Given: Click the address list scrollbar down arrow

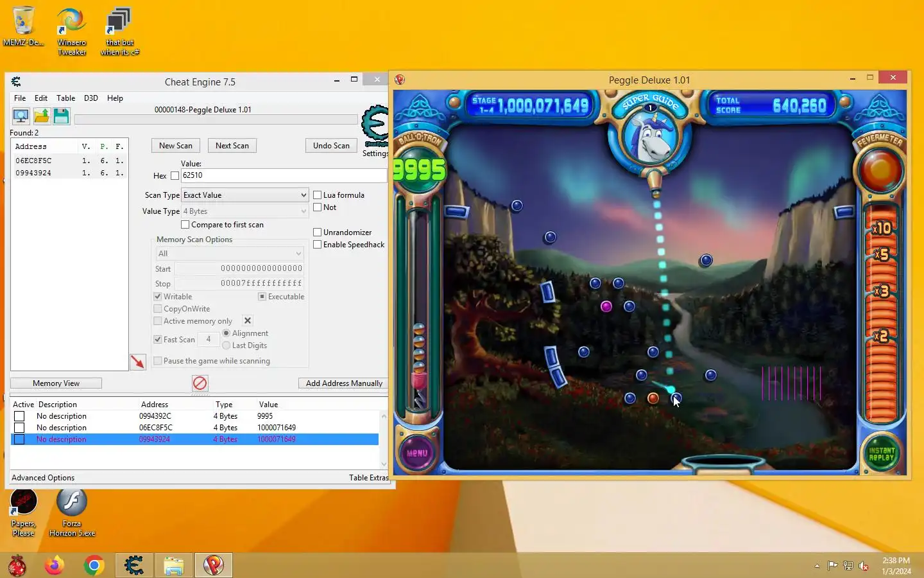Looking at the screenshot, I should tap(384, 464).
